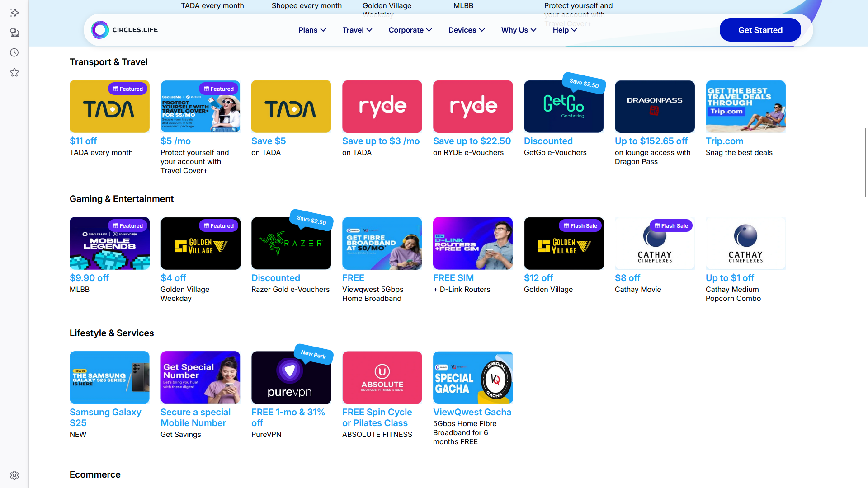Click the 'Samsung Galaxy S25' title link
Screen dimensions: 868x488
[x=105, y=418]
